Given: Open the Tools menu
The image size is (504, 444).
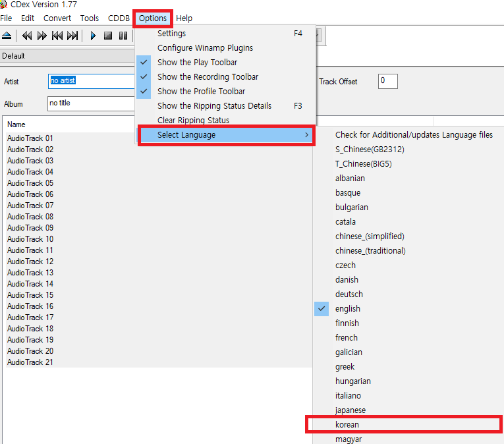Looking at the screenshot, I should click(x=90, y=18).
